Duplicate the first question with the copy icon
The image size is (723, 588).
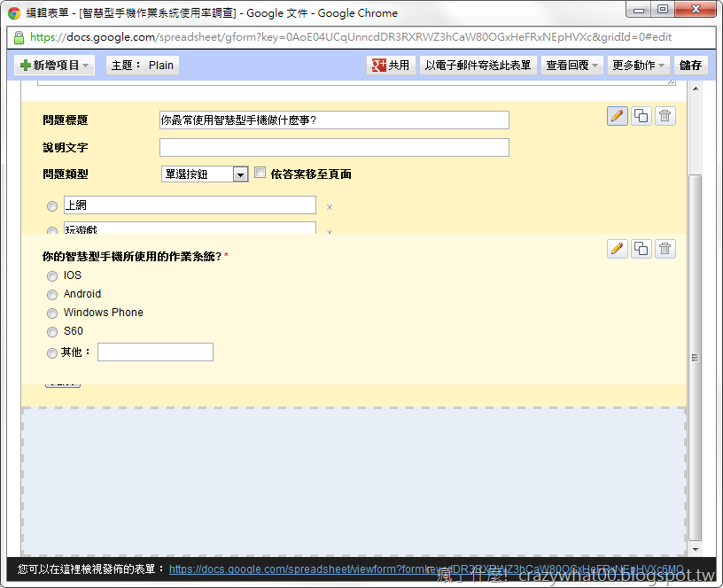click(x=641, y=116)
